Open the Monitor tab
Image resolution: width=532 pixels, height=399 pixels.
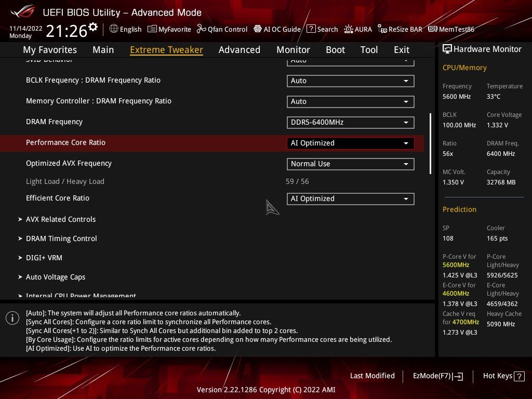[x=293, y=50]
